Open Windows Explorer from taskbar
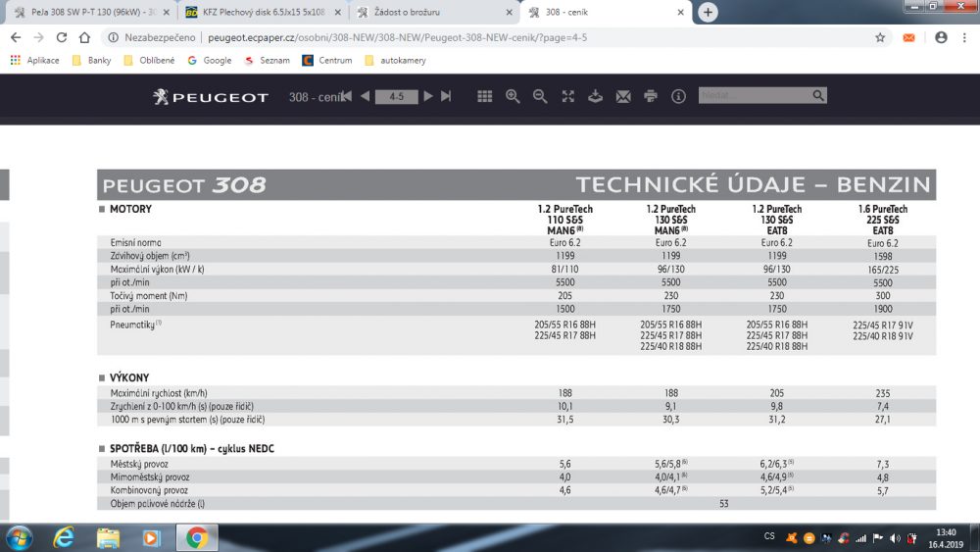Screen dimensions: 980x552 coord(108,537)
